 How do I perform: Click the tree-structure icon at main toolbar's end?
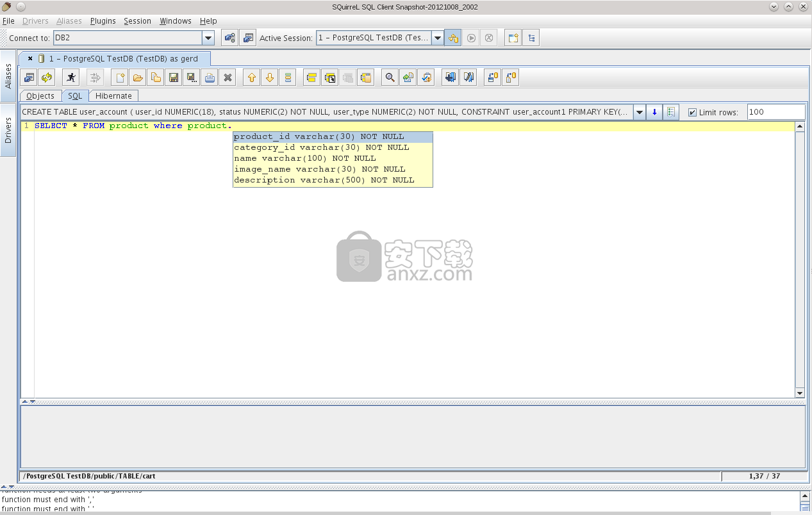click(531, 38)
